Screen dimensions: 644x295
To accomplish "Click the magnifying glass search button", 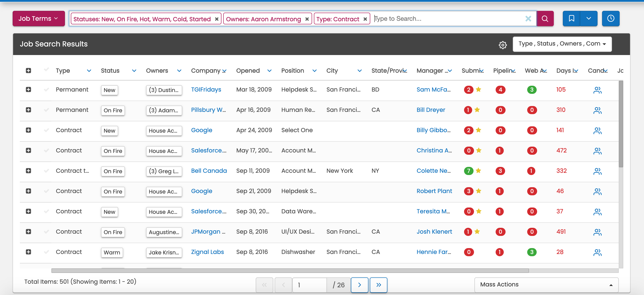I will [545, 19].
